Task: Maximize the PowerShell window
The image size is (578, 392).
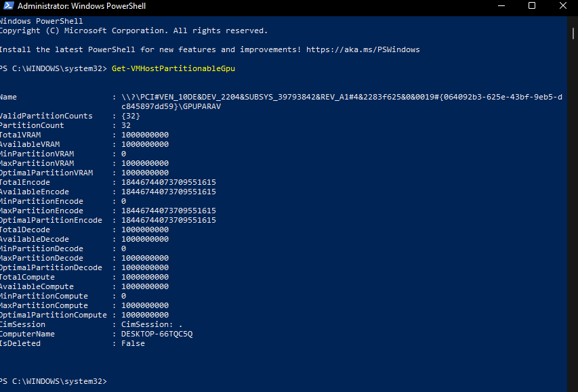Action: tap(532, 6)
